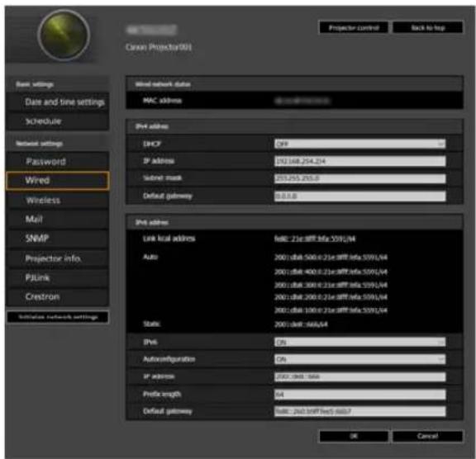Go to Date and time settings
Viewport: 476px width, 459px height.
coord(57,102)
